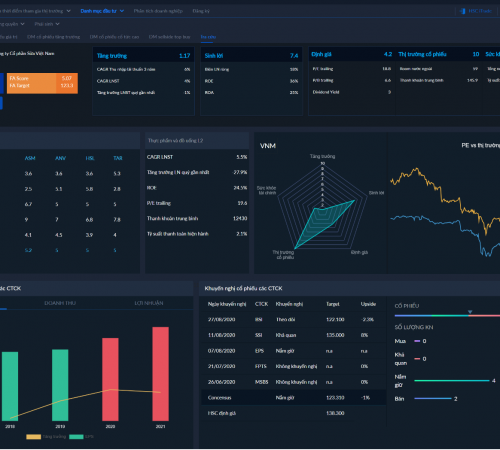500x450 pixels.
Task: Click the CAGR LNST 5.5% row
Action: tap(197, 157)
